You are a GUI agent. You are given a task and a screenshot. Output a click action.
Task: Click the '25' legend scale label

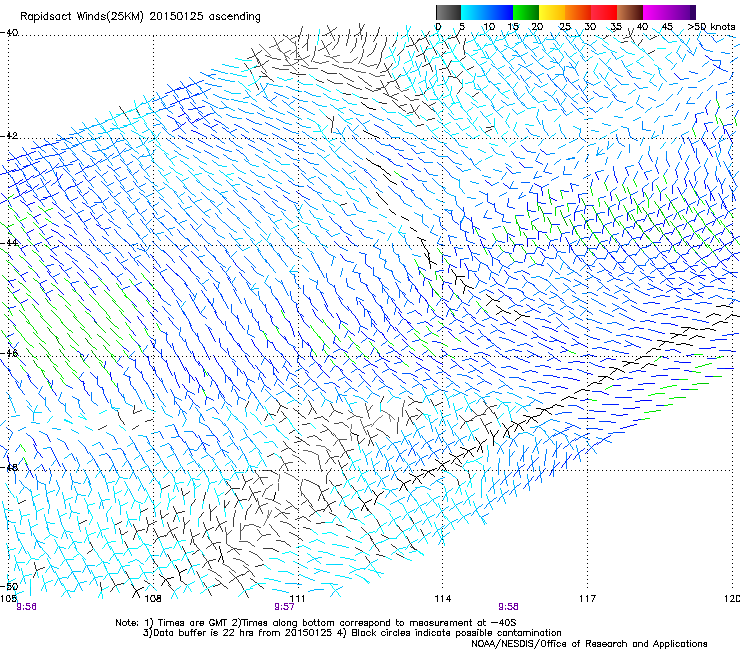pos(565,27)
